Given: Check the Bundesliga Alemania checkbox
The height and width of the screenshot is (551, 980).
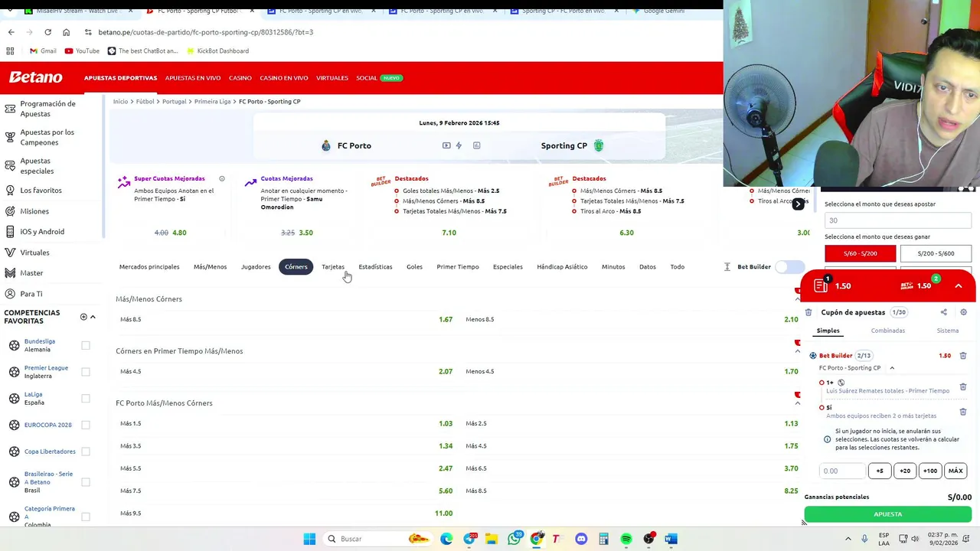Looking at the screenshot, I should tap(86, 345).
